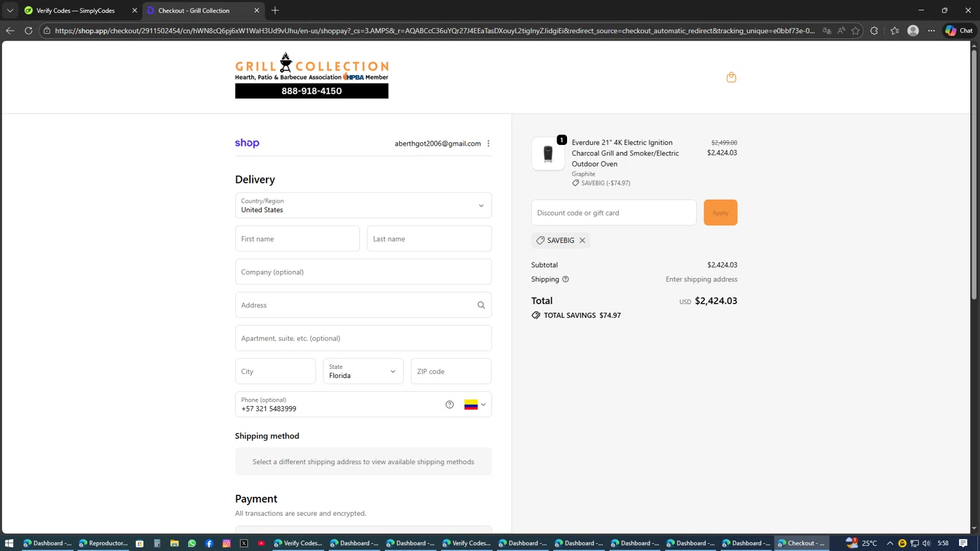Click the Everdure grill product thumbnail
Screen dimensions: 980x551
547,154
